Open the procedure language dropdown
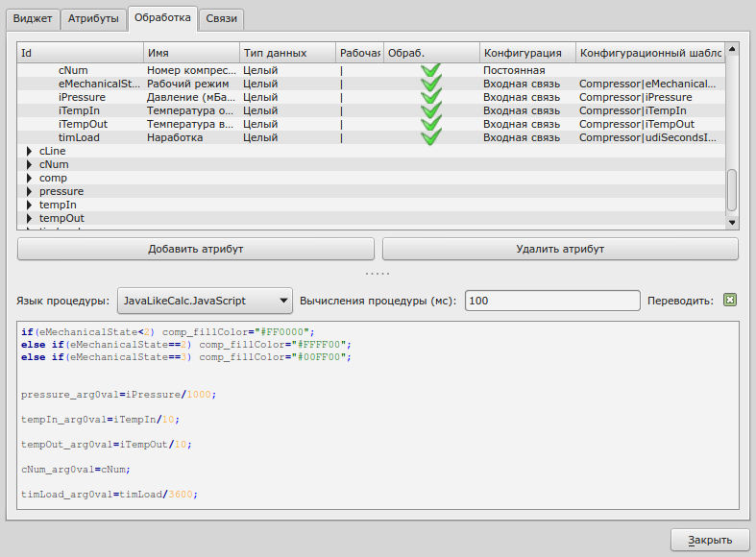 pos(204,301)
